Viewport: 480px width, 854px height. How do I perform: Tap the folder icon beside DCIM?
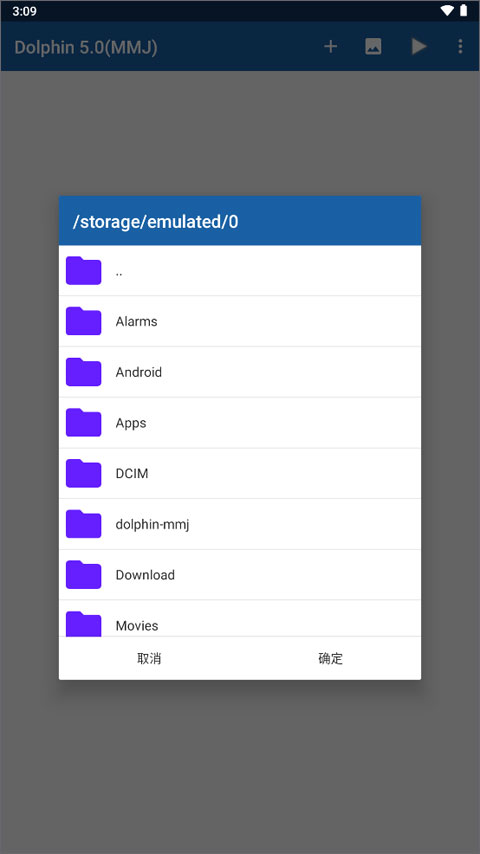[x=83, y=473]
